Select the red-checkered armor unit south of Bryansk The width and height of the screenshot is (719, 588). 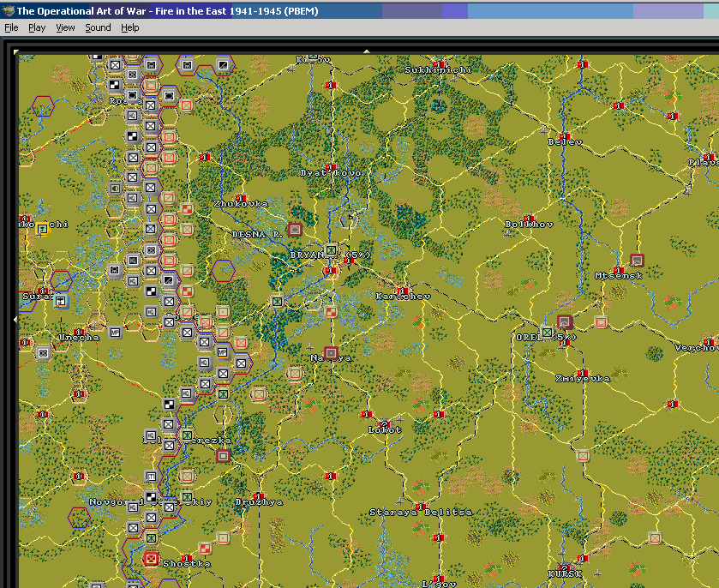[x=331, y=312]
